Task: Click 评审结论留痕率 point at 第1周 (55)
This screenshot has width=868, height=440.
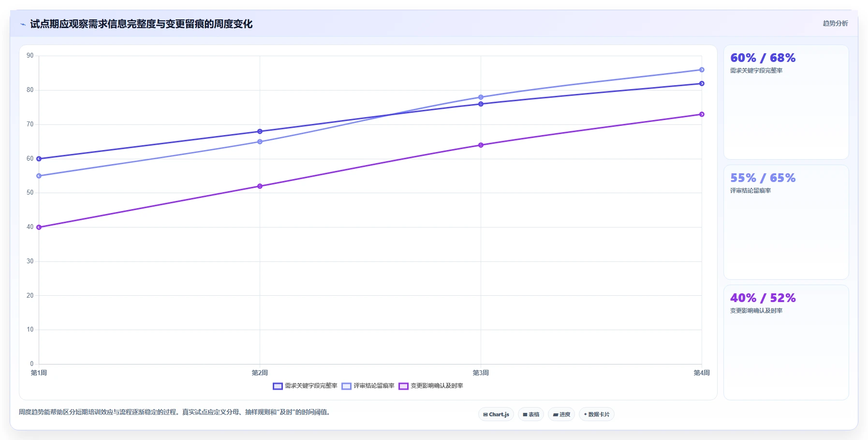Action: coord(39,176)
